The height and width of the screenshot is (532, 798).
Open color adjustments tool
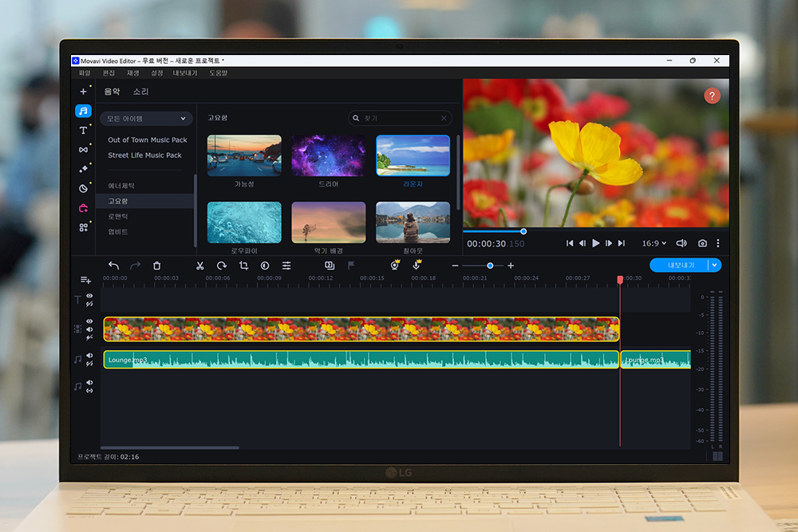[265, 266]
